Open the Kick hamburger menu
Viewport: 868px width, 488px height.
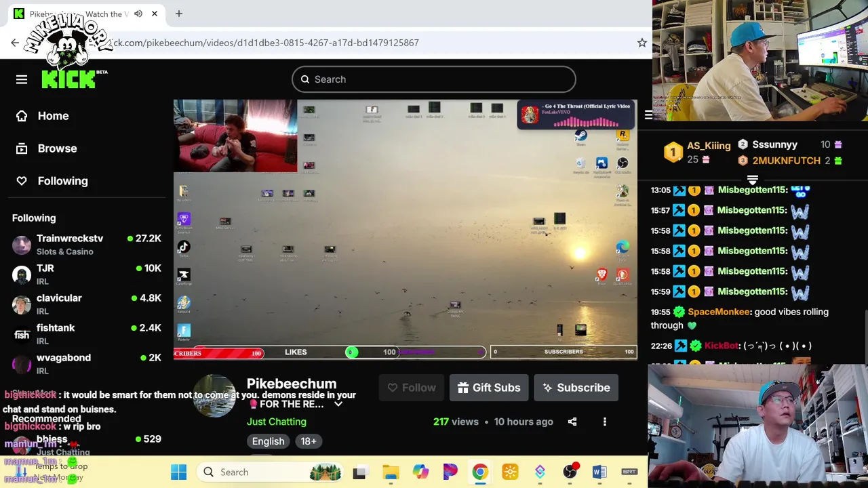pyautogui.click(x=22, y=79)
